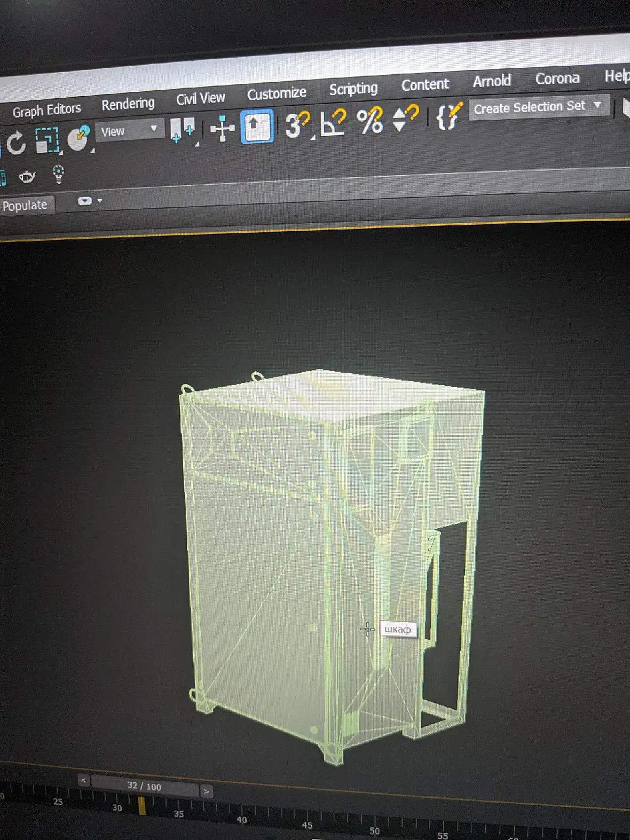Image resolution: width=630 pixels, height=840 pixels.
Task: Expand the Create Selection Set dropdown
Action: coord(539,107)
